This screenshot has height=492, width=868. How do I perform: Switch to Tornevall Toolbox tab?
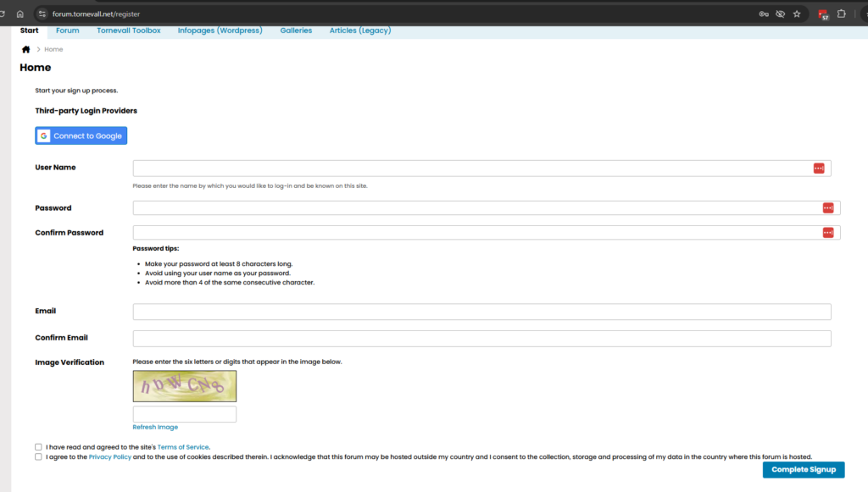coord(129,30)
